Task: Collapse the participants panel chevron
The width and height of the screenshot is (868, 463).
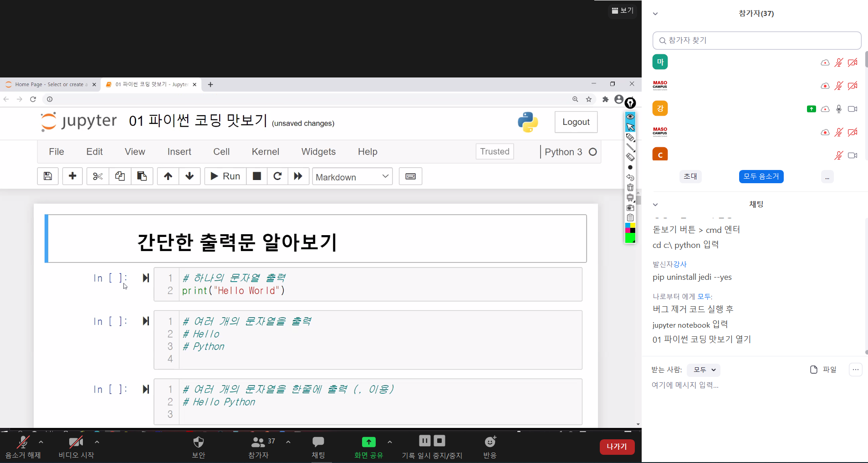Action: click(655, 14)
